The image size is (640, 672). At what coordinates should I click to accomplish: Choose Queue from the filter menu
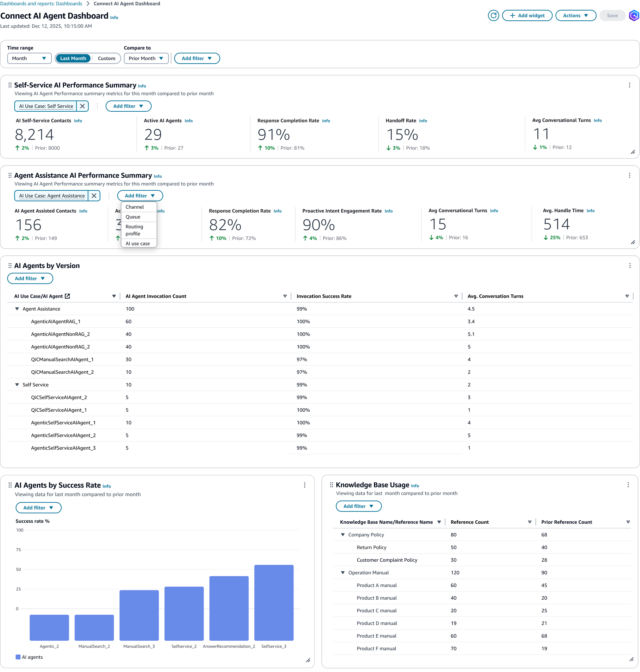coord(133,217)
